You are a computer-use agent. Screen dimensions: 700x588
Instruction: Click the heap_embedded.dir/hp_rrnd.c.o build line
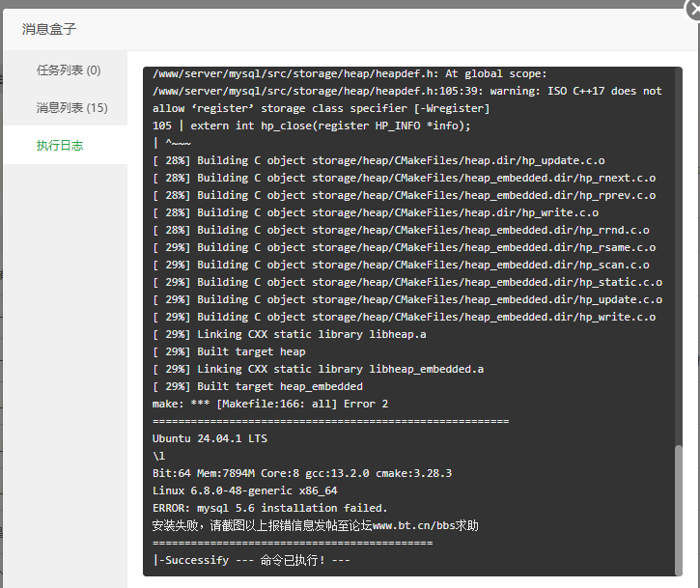(401, 231)
